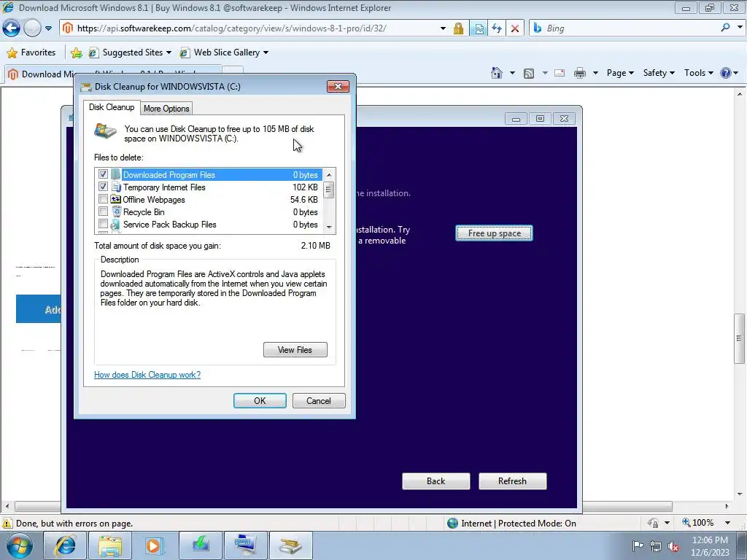The image size is (747, 560).
Task: Click the security lock icon
Action: point(458,28)
